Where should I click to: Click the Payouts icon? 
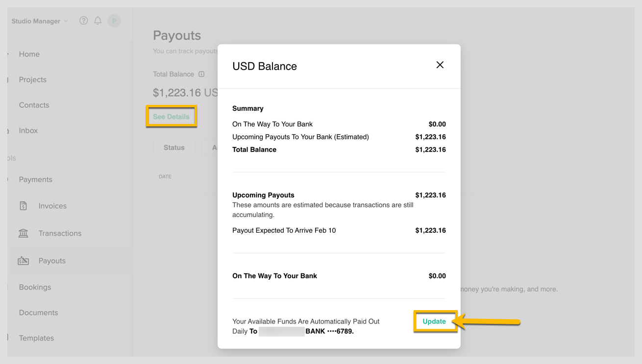[x=23, y=261]
